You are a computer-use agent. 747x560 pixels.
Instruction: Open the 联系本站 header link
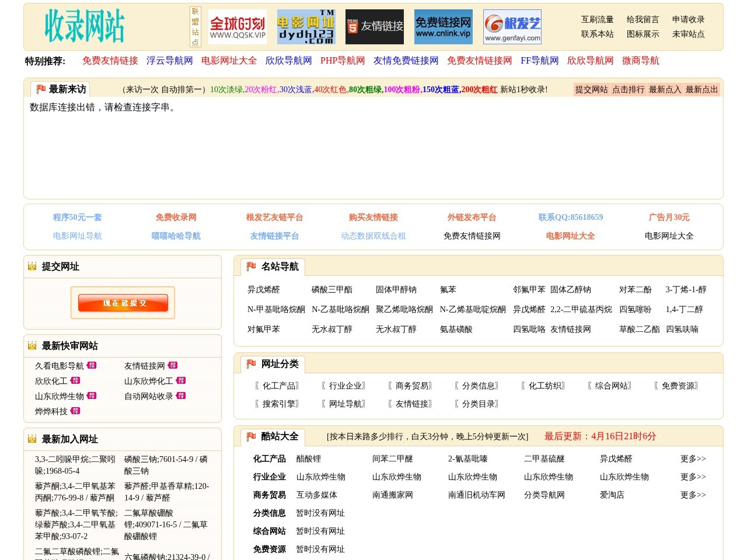click(598, 34)
